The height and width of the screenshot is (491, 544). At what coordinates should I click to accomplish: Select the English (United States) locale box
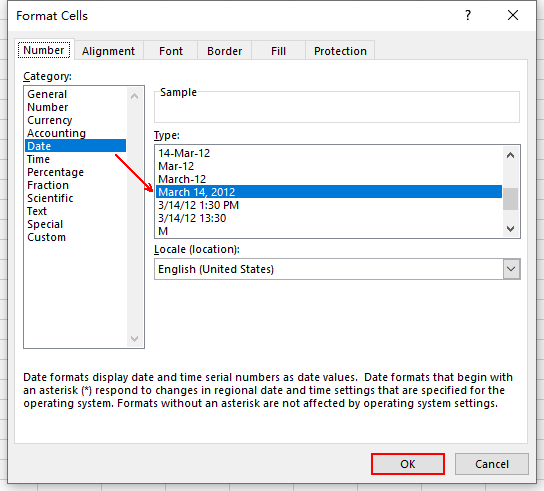(x=337, y=269)
